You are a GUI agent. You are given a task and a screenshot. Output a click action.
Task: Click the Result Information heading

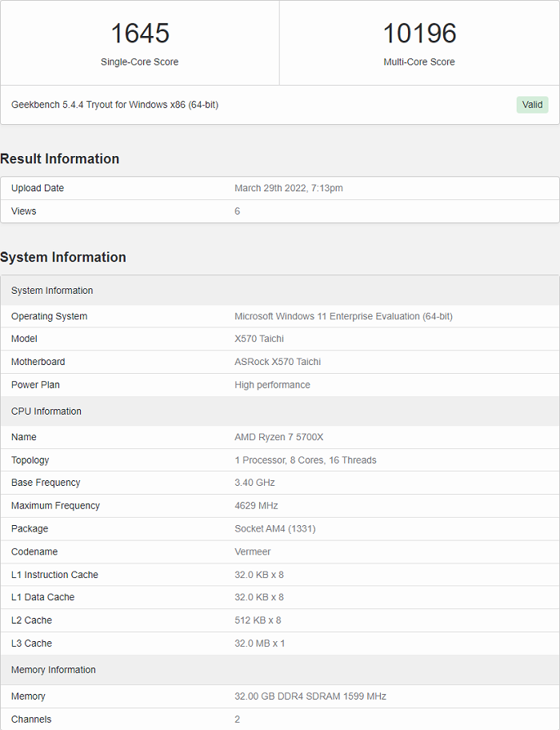[60, 158]
